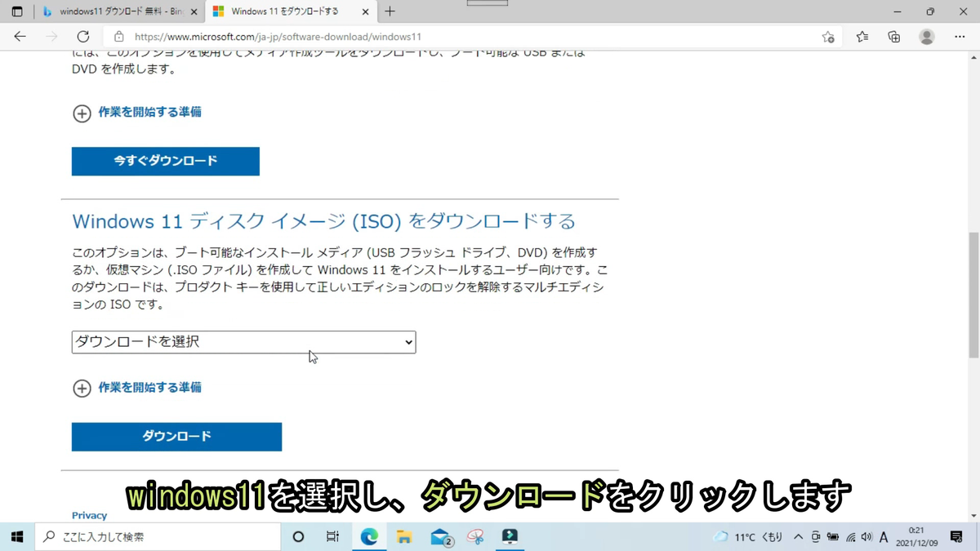Click the address bar URL field
The width and height of the screenshot is (980, 551).
click(x=474, y=37)
